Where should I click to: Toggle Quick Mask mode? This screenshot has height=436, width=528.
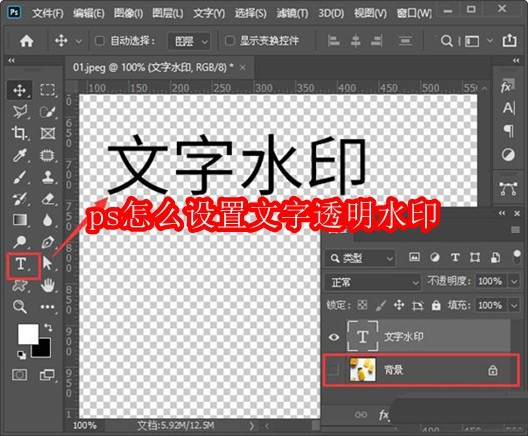point(20,374)
